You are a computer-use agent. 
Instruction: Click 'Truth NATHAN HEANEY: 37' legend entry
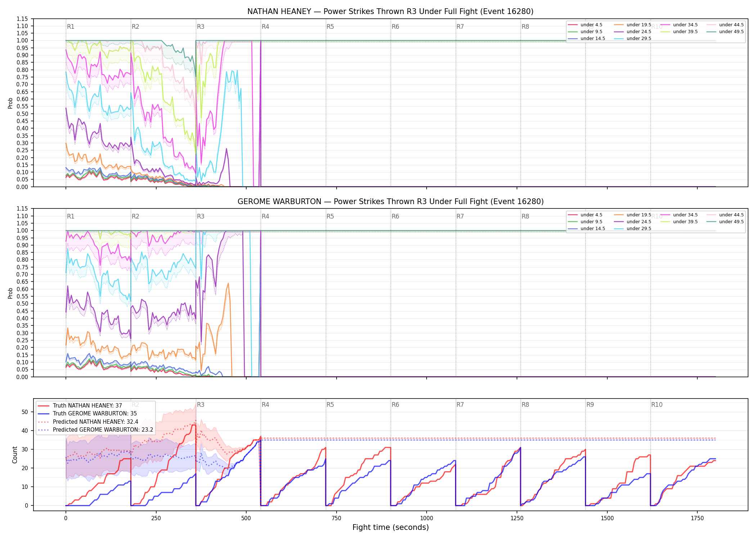click(80, 406)
